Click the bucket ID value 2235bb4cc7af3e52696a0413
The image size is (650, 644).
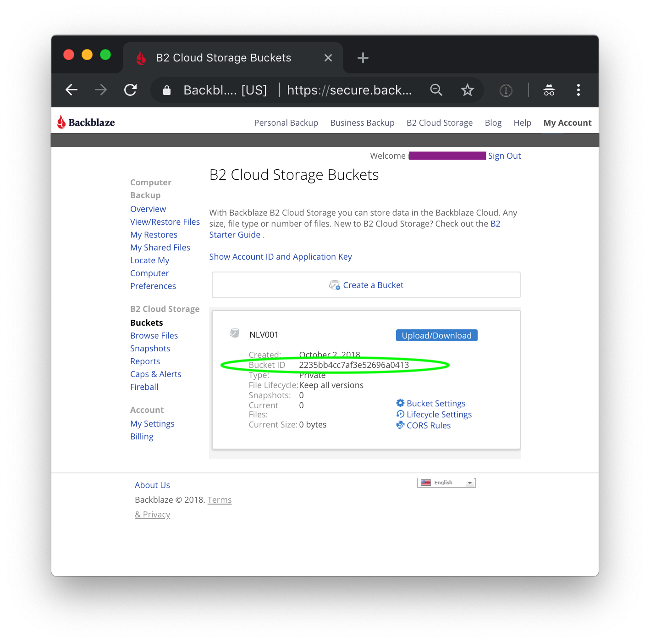354,365
